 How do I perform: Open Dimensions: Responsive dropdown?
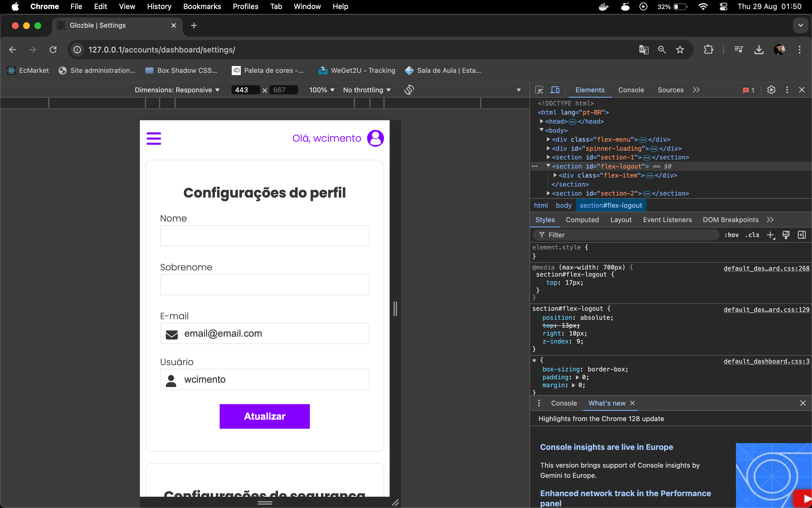click(177, 90)
